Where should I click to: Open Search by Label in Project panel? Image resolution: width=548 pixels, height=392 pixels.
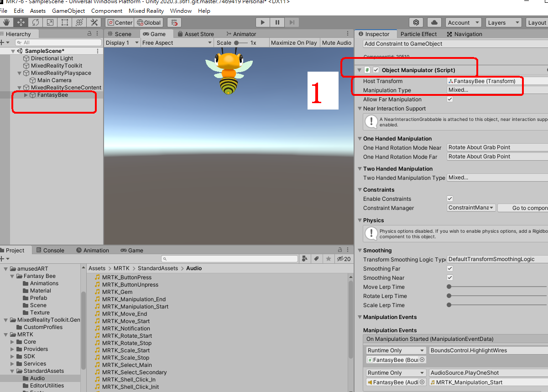[x=317, y=259]
